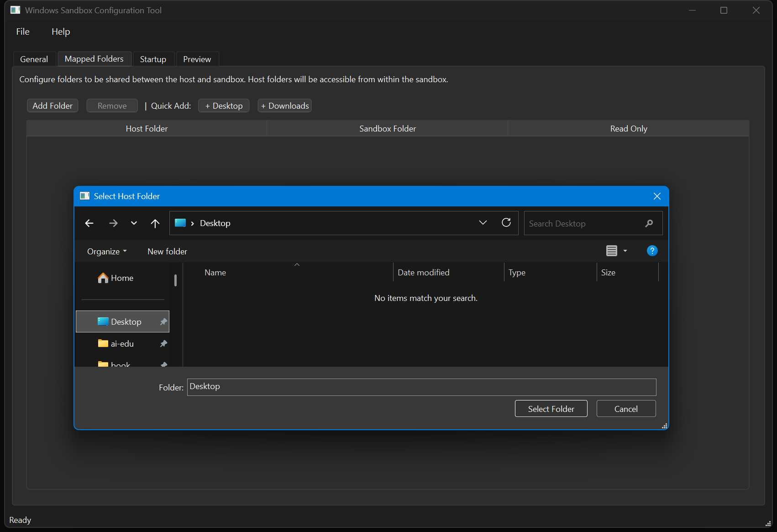Click the Folder name text field
The width and height of the screenshot is (777, 532).
coord(421,387)
